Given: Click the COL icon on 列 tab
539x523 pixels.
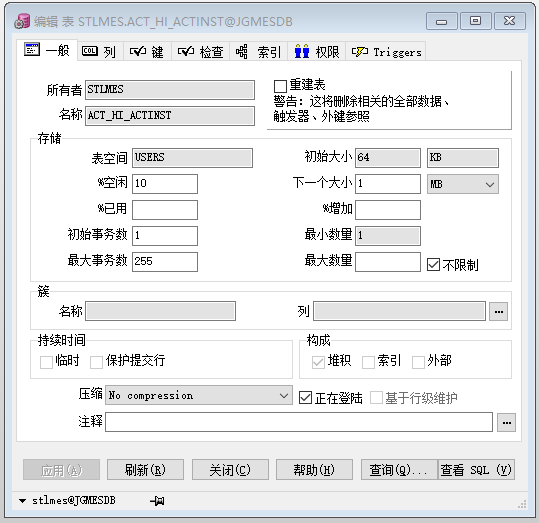Looking at the screenshot, I should point(89,51).
